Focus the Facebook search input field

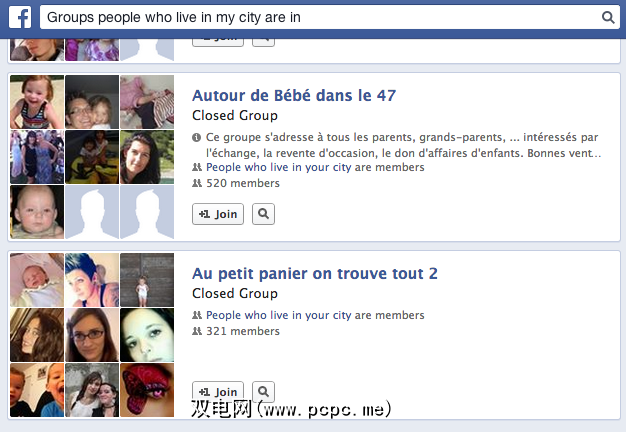pyautogui.click(x=321, y=17)
